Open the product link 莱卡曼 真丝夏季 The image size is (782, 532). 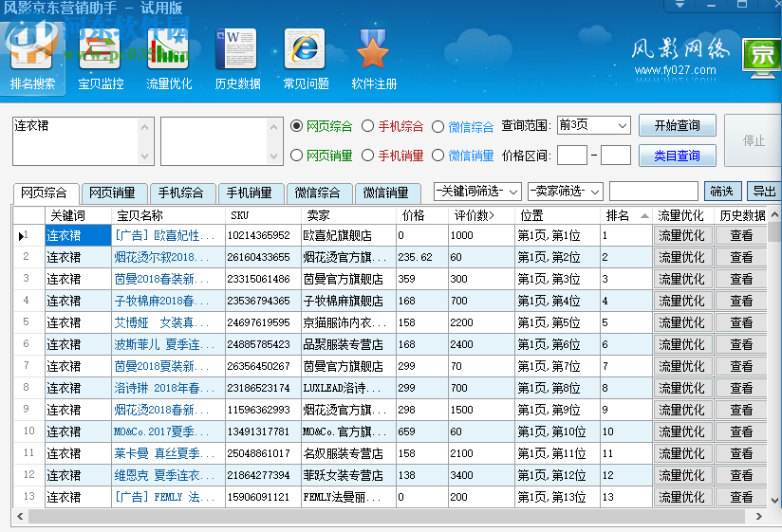(x=164, y=454)
